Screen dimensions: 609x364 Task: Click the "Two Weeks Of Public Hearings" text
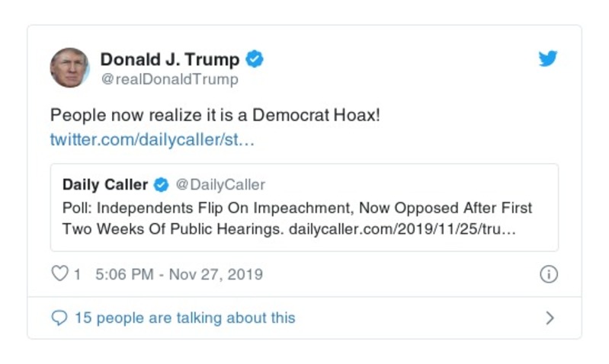[x=172, y=229]
